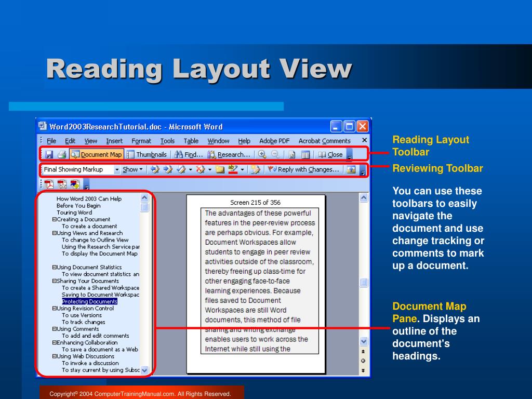Click the Word document icon in title bar

42,126
